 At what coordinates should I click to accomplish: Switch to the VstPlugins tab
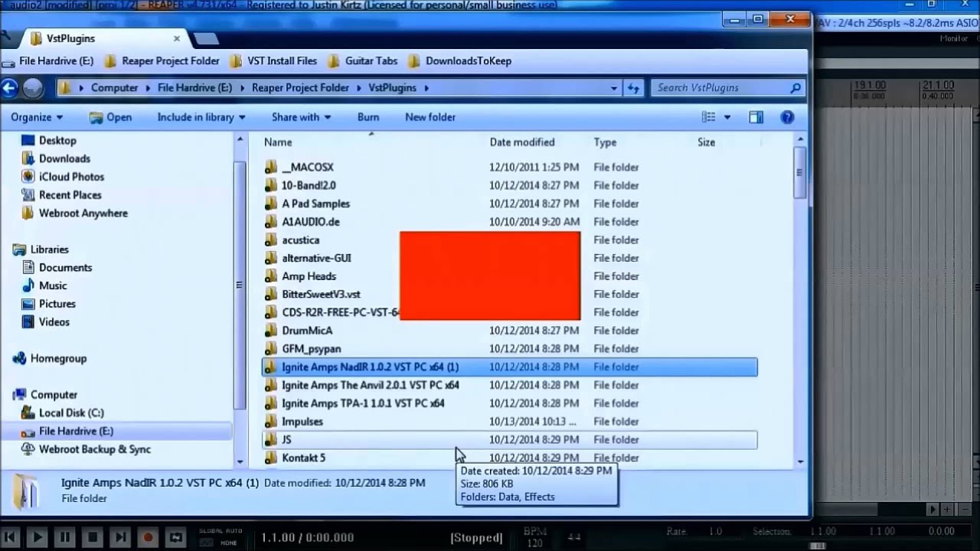pyautogui.click(x=103, y=38)
